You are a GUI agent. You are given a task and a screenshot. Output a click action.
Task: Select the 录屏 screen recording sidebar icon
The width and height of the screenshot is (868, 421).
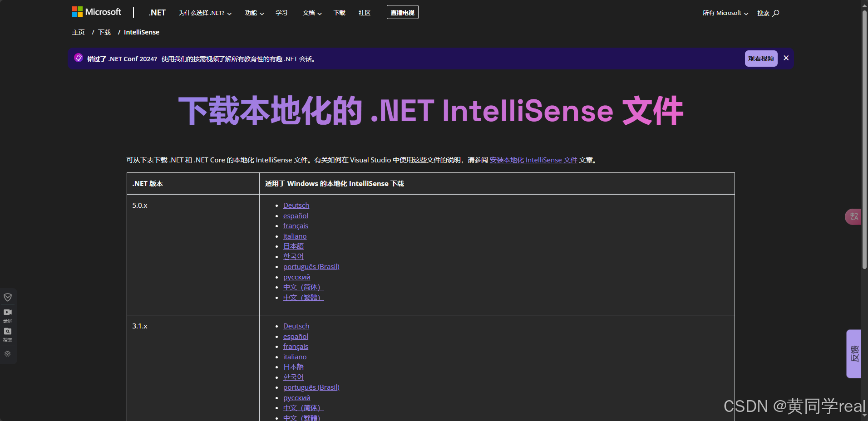(x=8, y=312)
